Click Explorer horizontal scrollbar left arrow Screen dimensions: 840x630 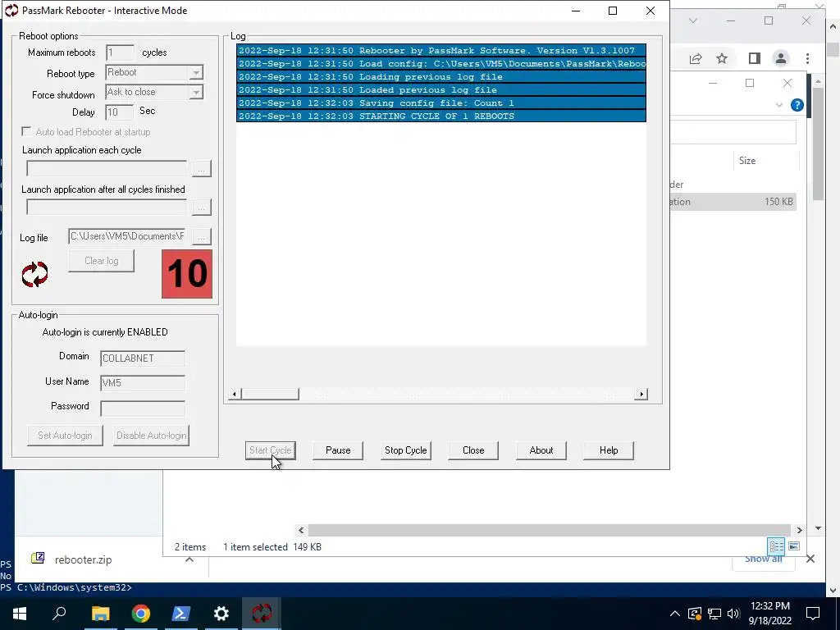pos(301,531)
